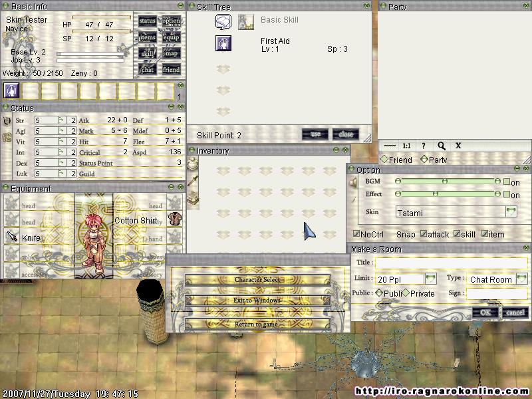
Task: Raise Int with its arrow button
Action: (61, 152)
